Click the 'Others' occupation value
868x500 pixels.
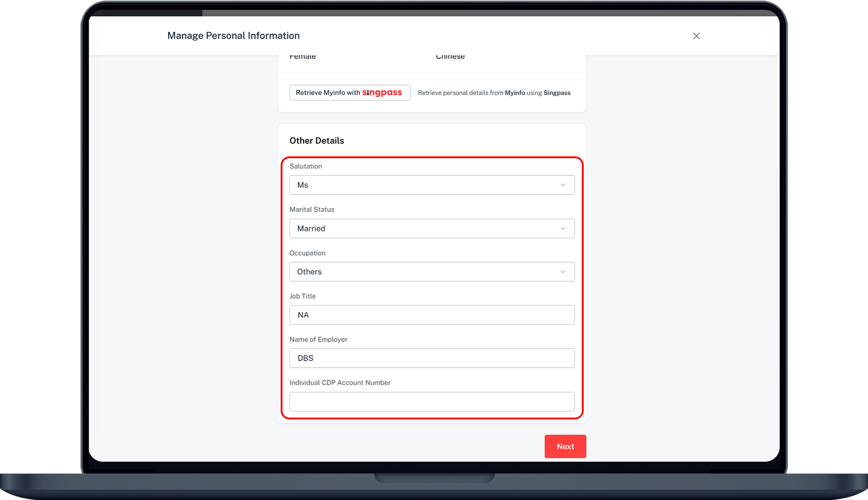coord(309,272)
